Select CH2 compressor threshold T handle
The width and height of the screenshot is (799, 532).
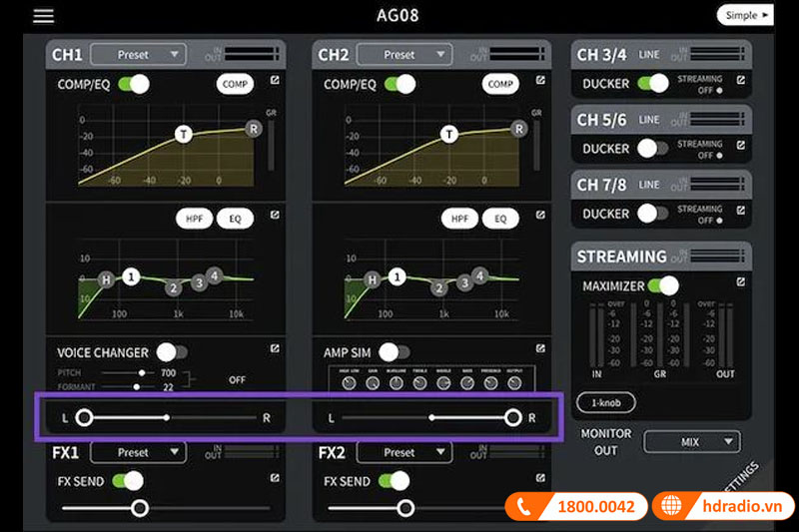pyautogui.click(x=448, y=134)
